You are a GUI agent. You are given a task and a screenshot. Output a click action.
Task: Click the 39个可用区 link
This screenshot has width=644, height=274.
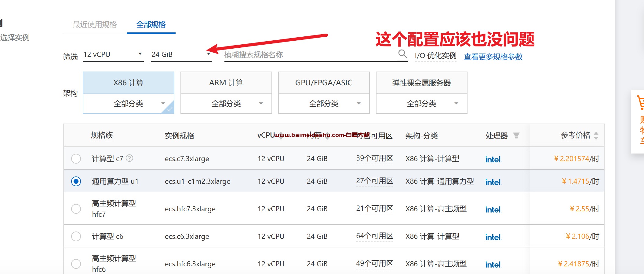click(x=375, y=158)
